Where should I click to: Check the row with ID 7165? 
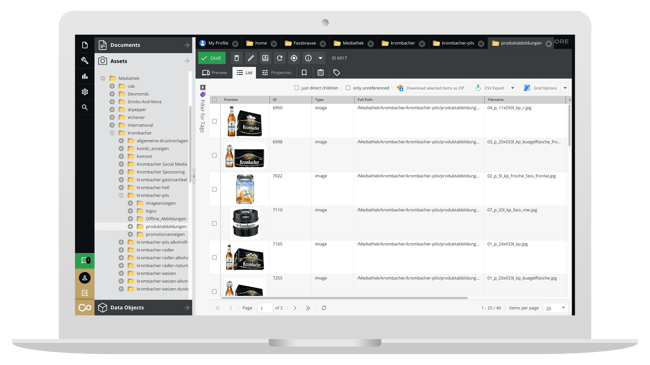(x=214, y=257)
